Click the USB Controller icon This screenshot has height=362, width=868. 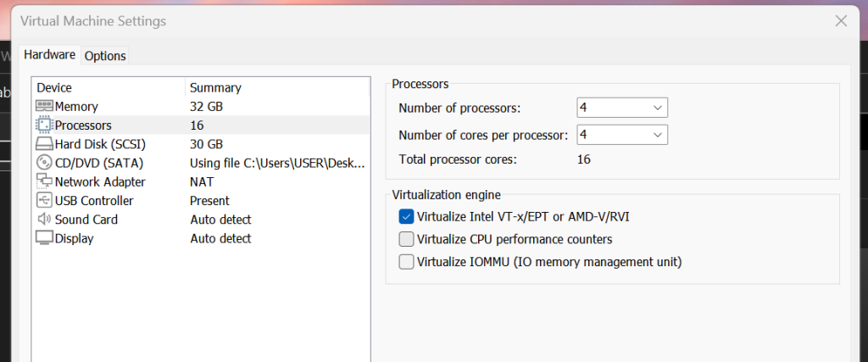coord(44,200)
